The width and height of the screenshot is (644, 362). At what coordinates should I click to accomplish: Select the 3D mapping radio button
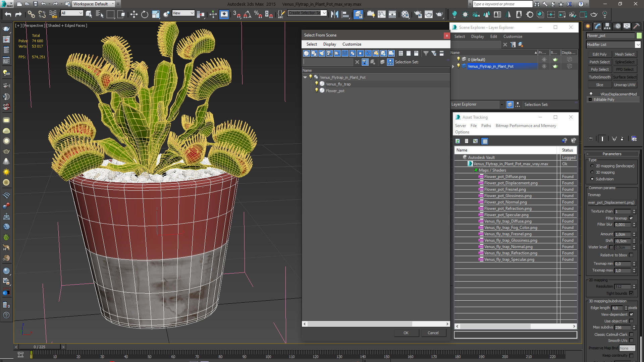click(592, 172)
